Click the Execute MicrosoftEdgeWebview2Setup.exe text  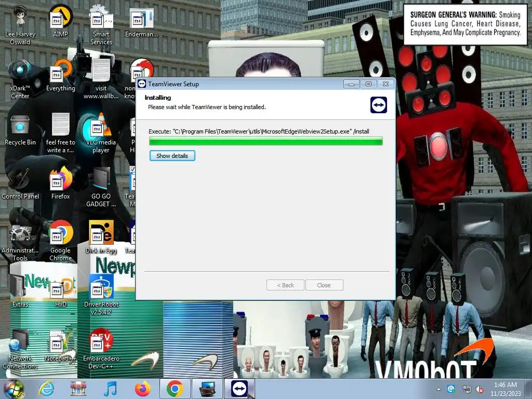pyautogui.click(x=259, y=131)
